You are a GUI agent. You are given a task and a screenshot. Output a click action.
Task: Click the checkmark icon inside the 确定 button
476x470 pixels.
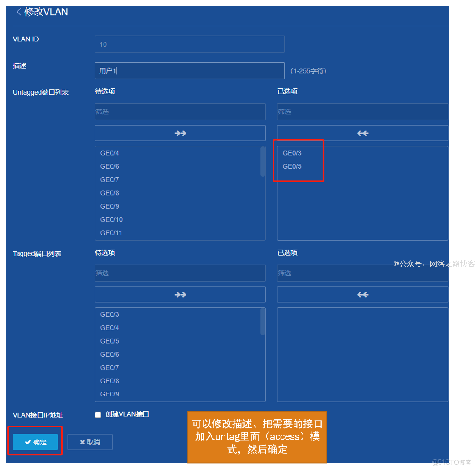[27, 442]
